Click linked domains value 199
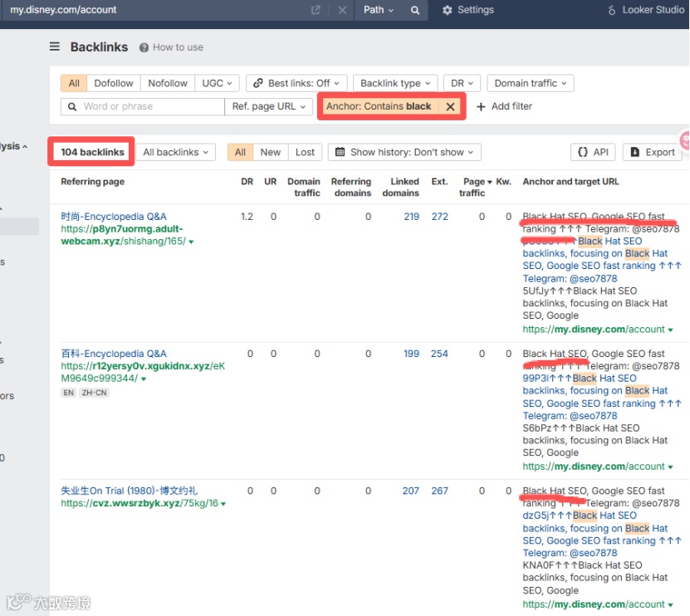Viewport: 690px width, 616px height. [x=412, y=354]
